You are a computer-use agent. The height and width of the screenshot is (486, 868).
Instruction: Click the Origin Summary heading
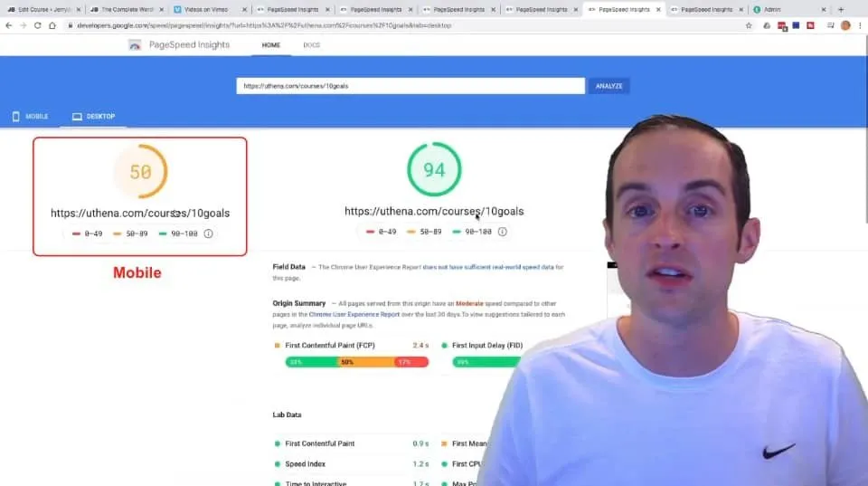click(x=299, y=303)
